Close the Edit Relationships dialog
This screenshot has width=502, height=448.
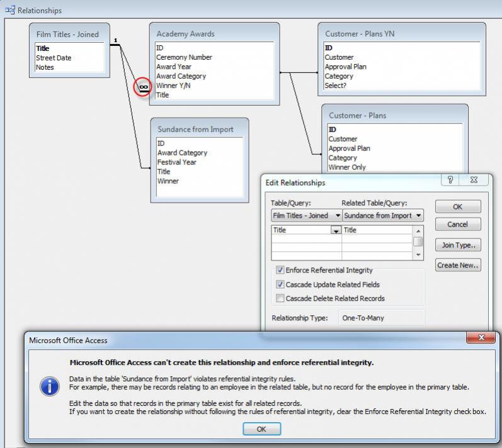coord(474,180)
